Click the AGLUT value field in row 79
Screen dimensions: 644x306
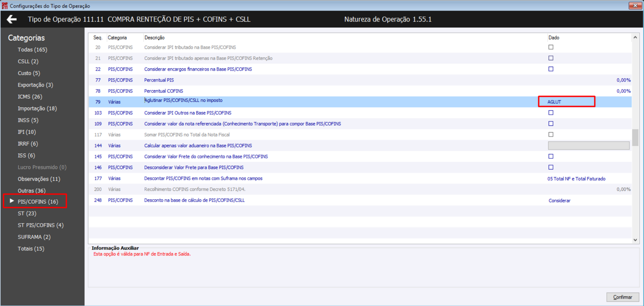pos(567,102)
